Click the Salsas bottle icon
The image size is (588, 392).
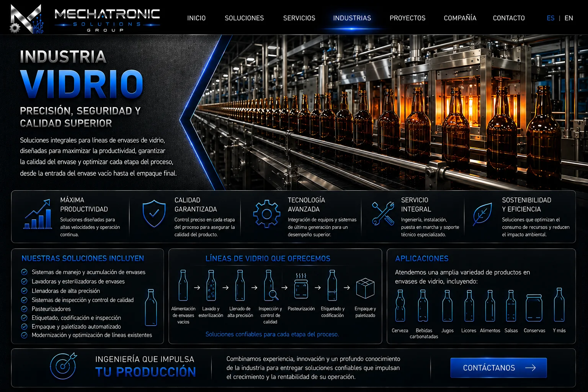tap(511, 305)
